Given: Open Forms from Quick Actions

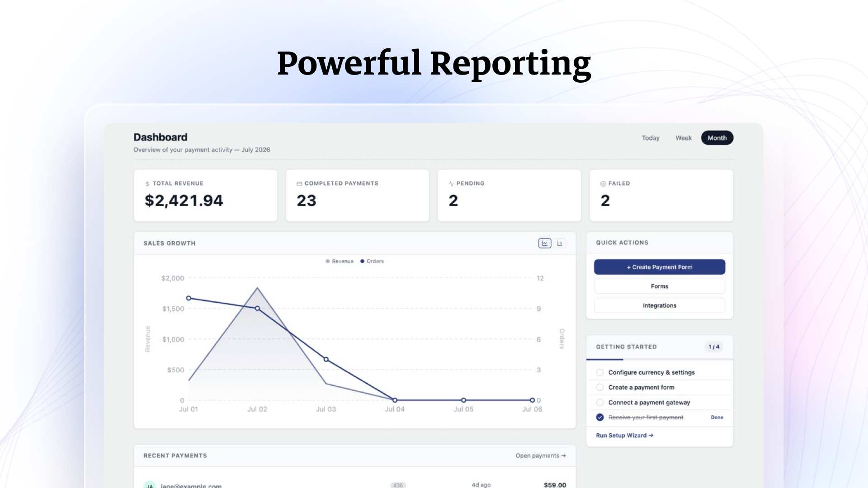Looking at the screenshot, I should 660,286.
